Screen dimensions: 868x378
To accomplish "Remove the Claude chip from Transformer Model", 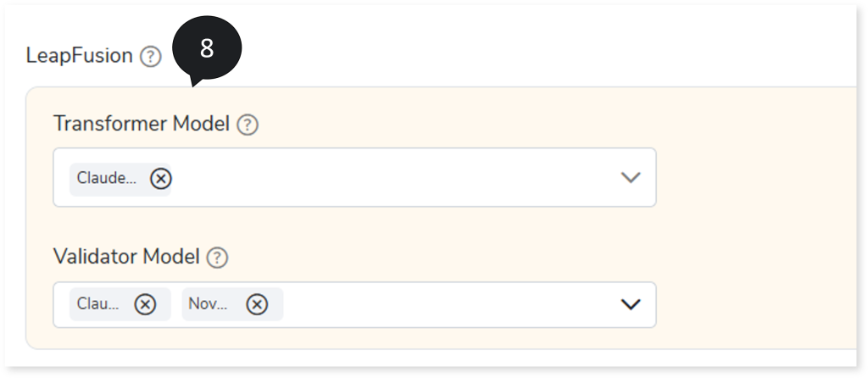I will tap(160, 178).
